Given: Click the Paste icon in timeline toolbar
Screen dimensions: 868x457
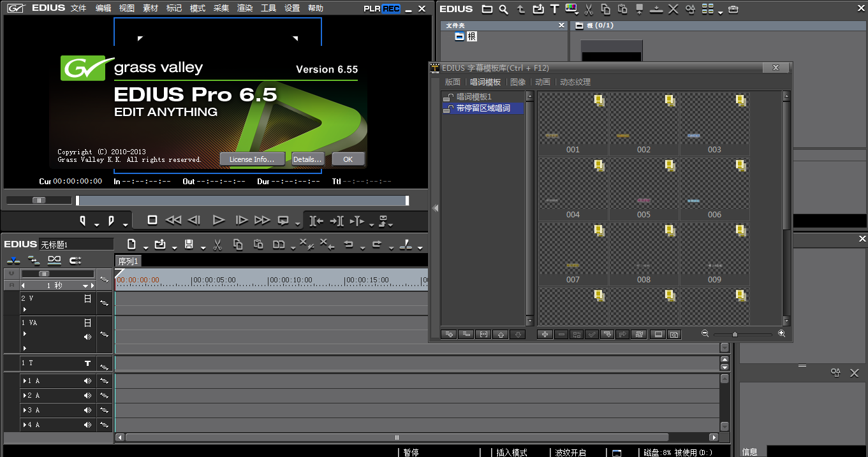Looking at the screenshot, I should coord(258,244).
